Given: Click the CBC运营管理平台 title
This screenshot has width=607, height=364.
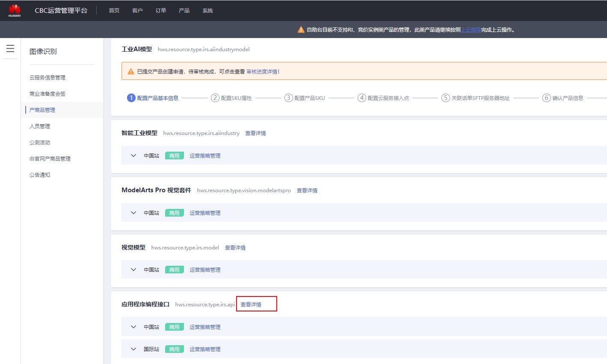Looking at the screenshot, I should [x=61, y=11].
